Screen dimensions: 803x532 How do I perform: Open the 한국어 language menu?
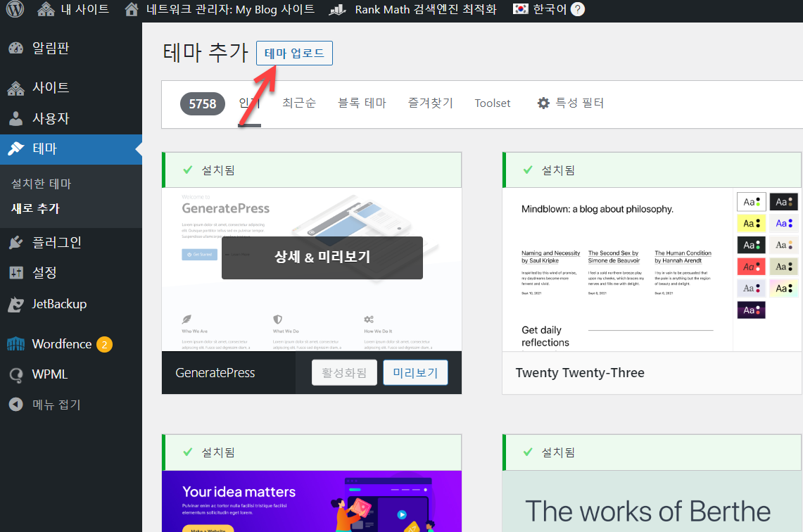tap(548, 9)
